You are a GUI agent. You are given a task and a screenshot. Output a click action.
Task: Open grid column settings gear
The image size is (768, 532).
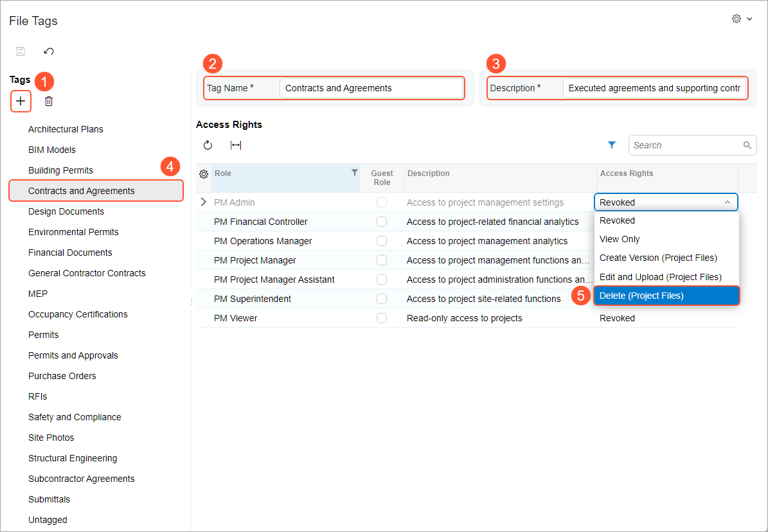[x=204, y=174]
